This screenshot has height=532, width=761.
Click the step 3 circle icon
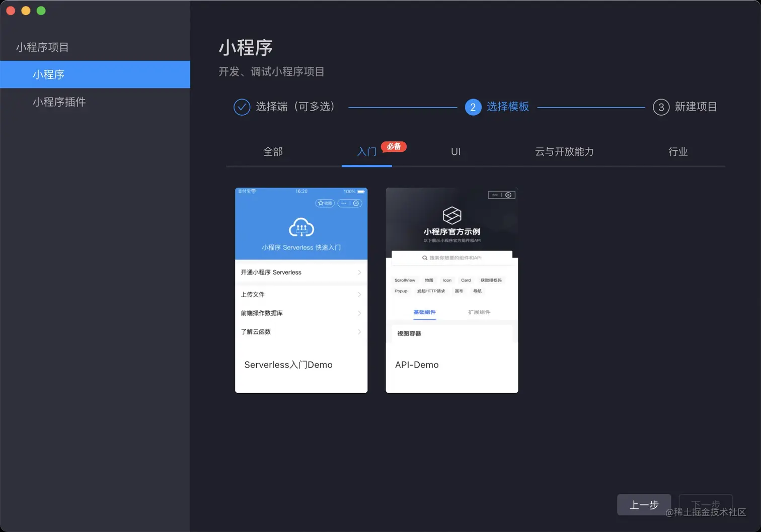point(661,107)
